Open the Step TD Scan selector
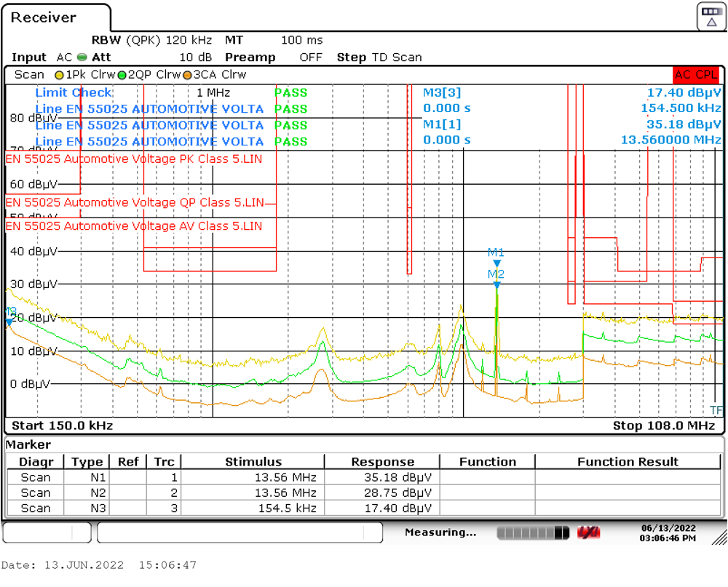The image size is (728, 587). coord(380,57)
